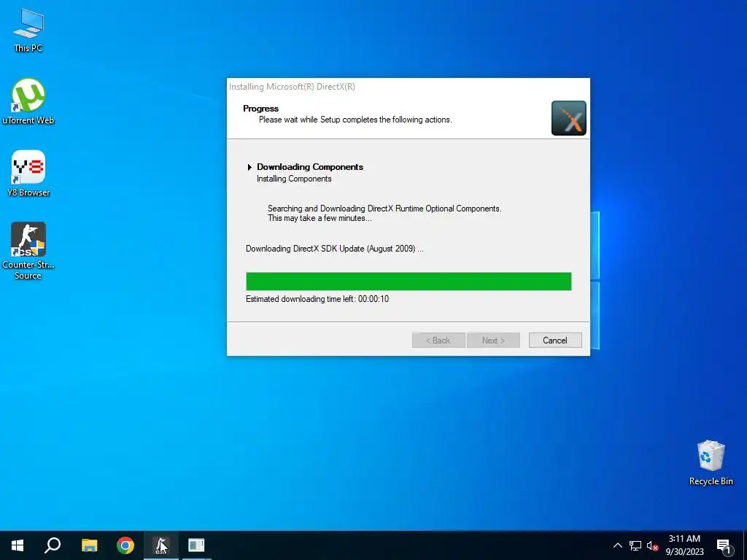The width and height of the screenshot is (747, 560).
Task: Click the Downloading Components step
Action: click(x=309, y=167)
